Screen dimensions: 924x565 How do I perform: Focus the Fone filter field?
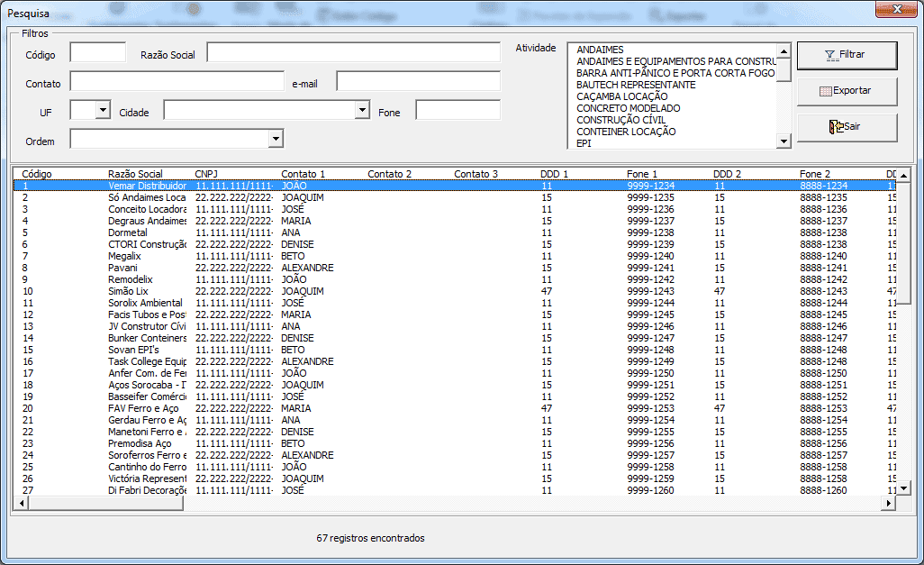457,110
